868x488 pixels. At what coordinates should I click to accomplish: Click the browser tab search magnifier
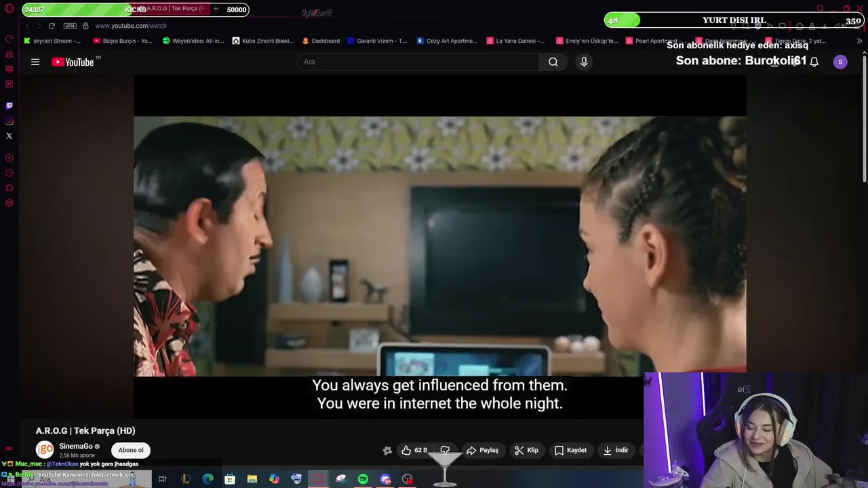click(x=820, y=9)
